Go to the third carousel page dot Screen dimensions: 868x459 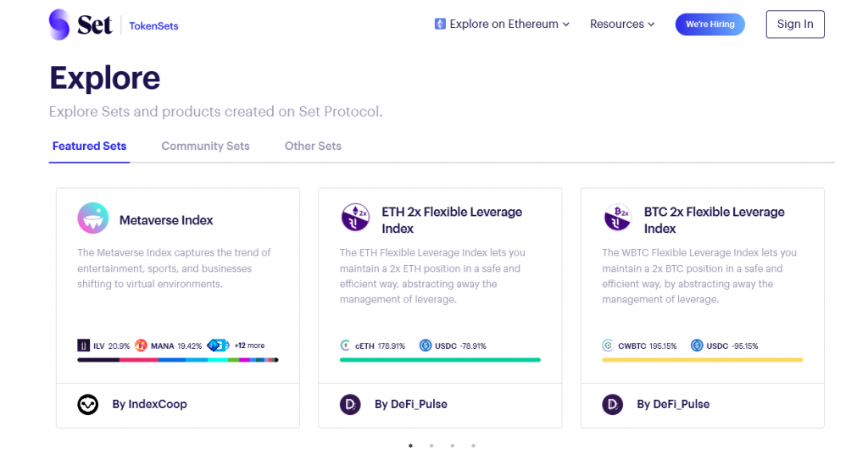pos(453,445)
